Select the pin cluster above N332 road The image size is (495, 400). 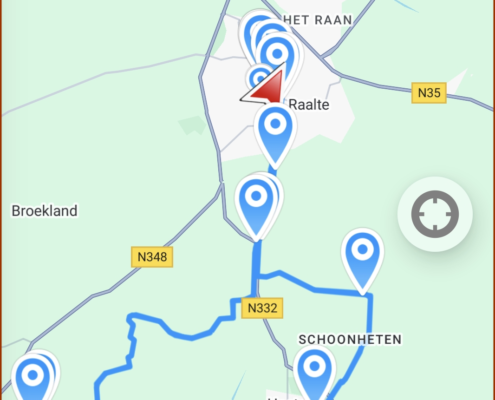(257, 206)
